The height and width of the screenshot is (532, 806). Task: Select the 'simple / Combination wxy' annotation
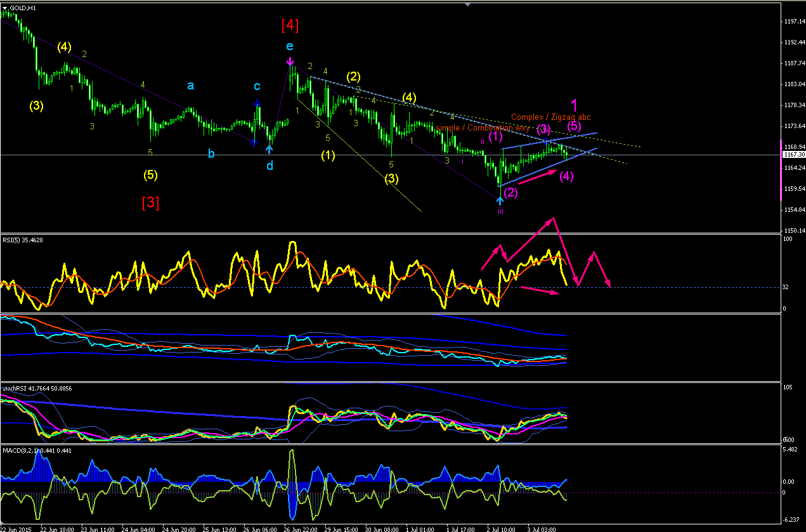(x=483, y=128)
